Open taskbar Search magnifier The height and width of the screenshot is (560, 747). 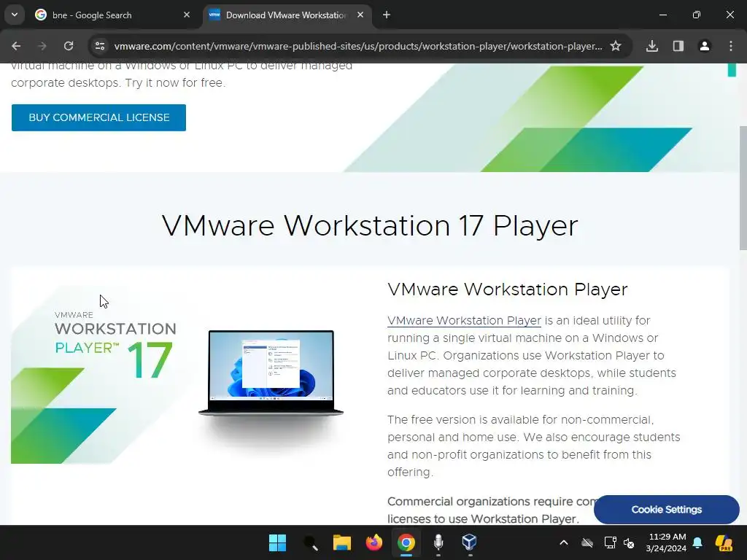[x=310, y=542]
